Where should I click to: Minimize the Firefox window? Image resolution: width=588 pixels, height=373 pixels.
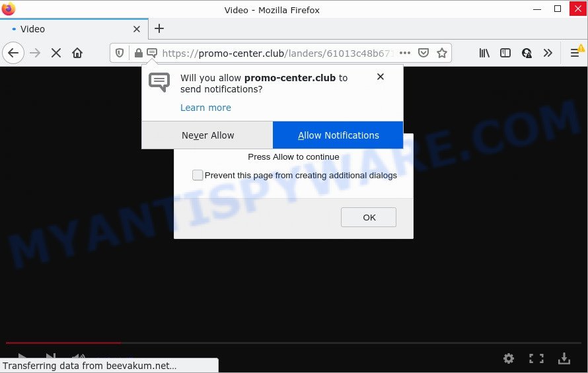537,9
